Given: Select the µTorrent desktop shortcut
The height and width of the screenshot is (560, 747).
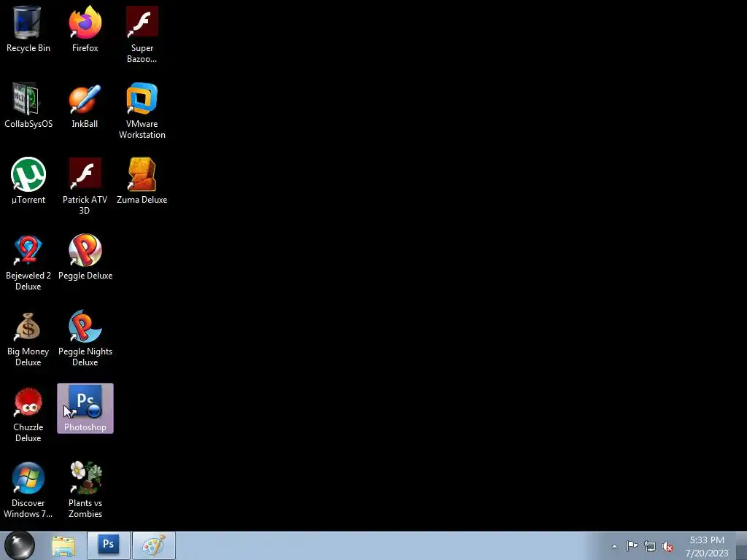Looking at the screenshot, I should (x=28, y=181).
